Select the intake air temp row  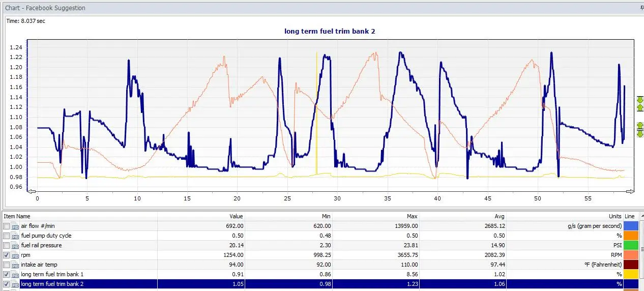pyautogui.click(x=320, y=265)
